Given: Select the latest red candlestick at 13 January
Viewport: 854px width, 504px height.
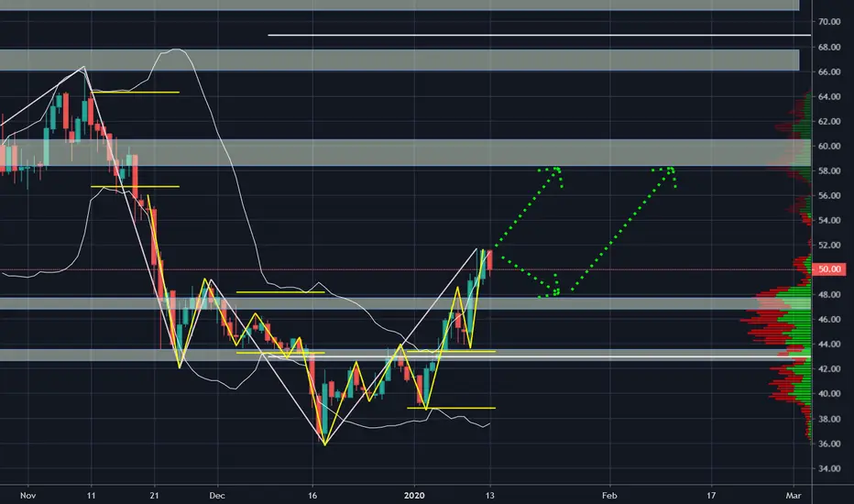Looking at the screenshot, I should click(x=490, y=260).
